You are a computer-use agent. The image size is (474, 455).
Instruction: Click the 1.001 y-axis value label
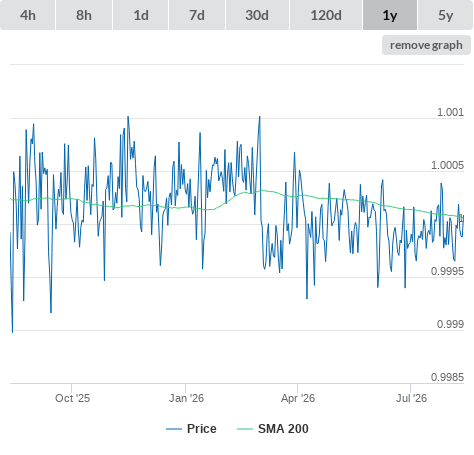pos(450,112)
